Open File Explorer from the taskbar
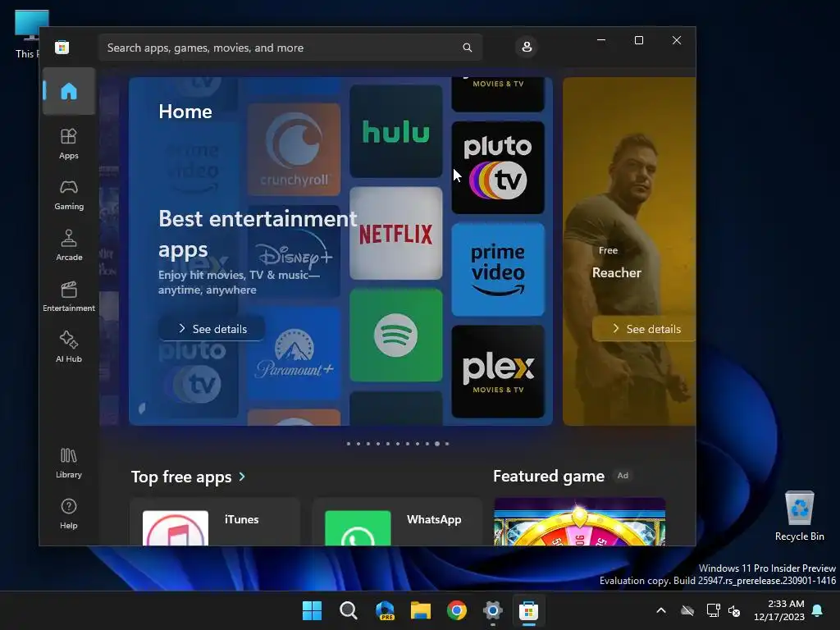 (x=421, y=610)
